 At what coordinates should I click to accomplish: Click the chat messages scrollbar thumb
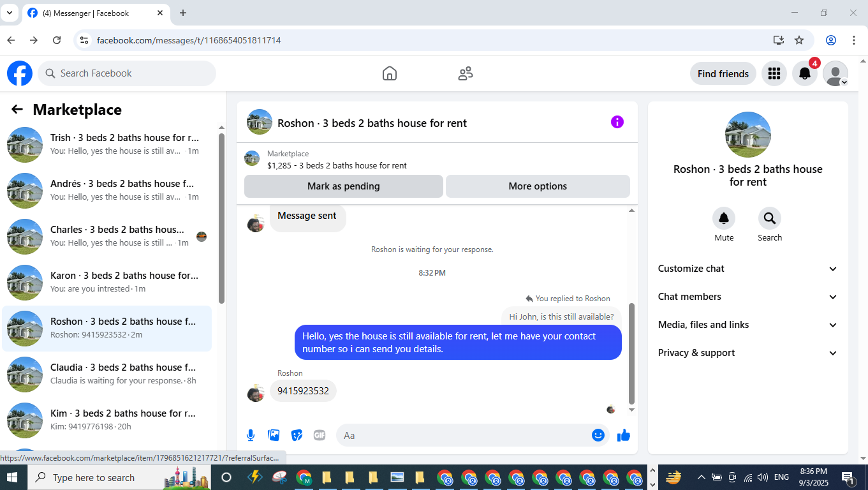tap(632, 353)
